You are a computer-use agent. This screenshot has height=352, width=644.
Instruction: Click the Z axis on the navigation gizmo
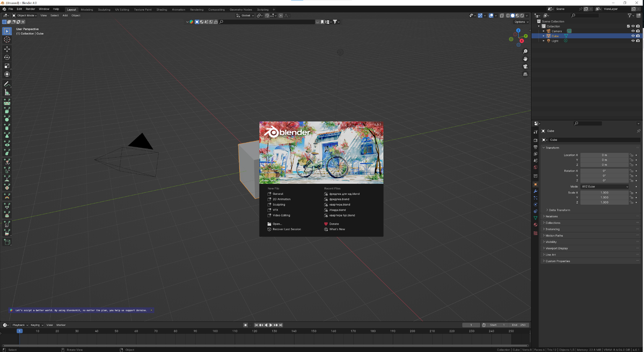pos(518,31)
